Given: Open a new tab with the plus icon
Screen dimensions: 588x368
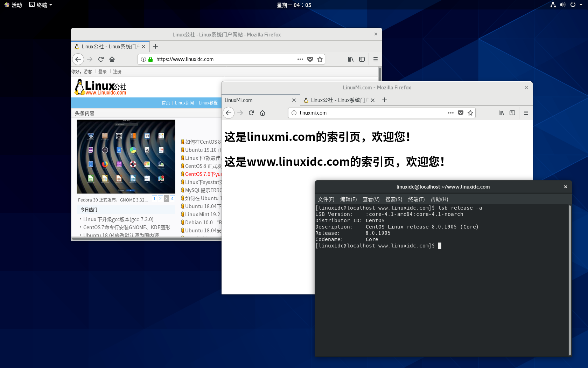Looking at the screenshot, I should pyautogui.click(x=385, y=100).
